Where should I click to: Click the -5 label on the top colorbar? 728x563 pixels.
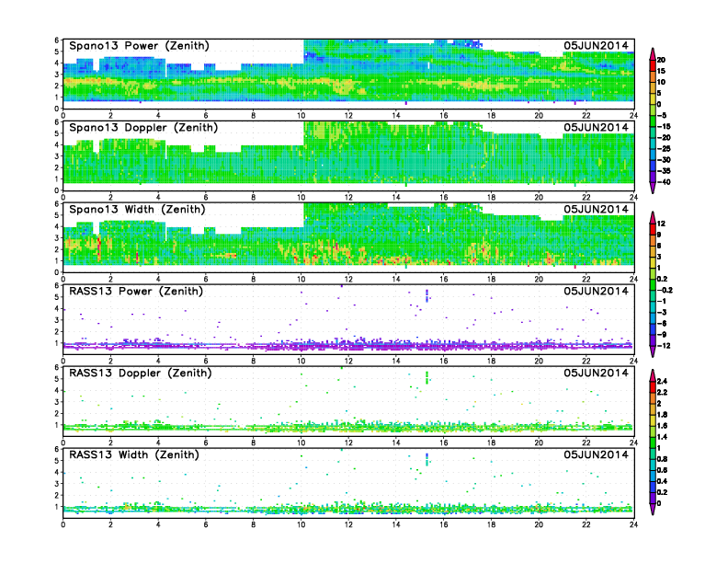point(662,115)
